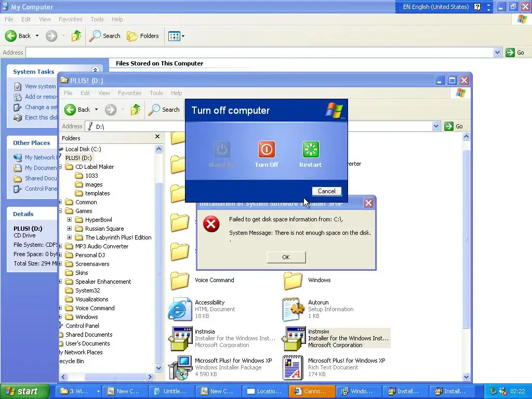The image size is (532, 399).
Task: Select Autorun setup information icon
Action: point(293,309)
